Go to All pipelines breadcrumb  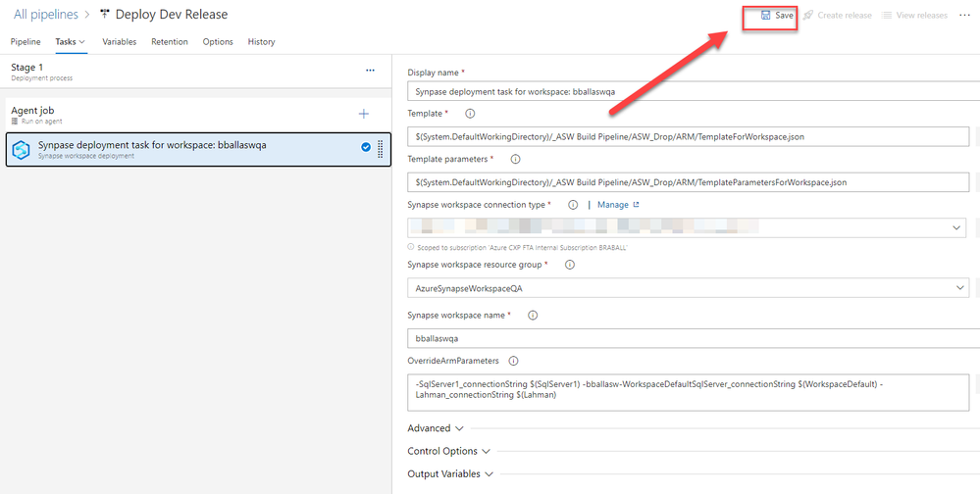[x=46, y=15]
